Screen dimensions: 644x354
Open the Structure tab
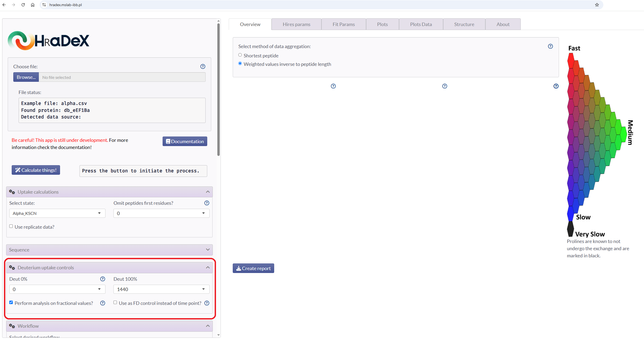[x=464, y=24]
